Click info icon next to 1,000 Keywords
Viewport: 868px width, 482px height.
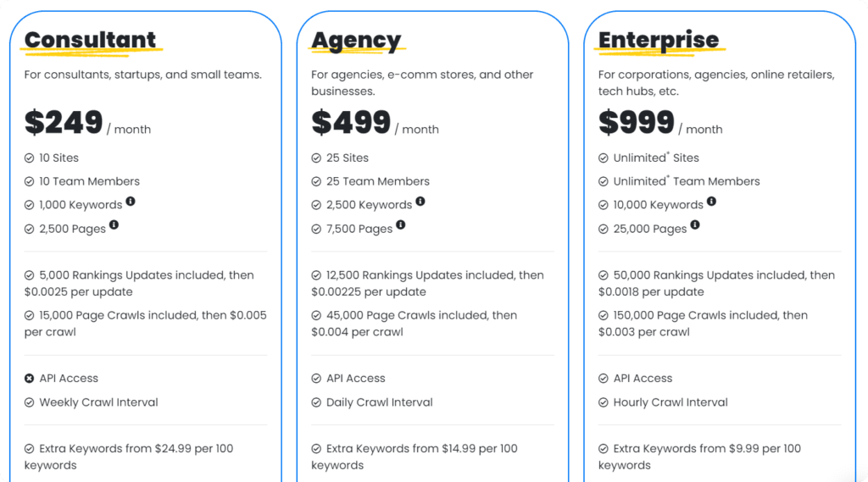pos(131,202)
